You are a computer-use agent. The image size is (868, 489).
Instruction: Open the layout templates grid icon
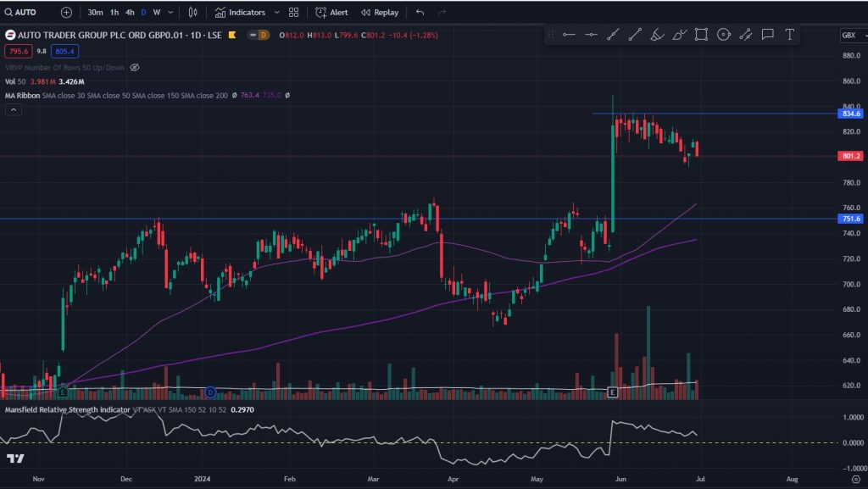click(x=294, y=13)
